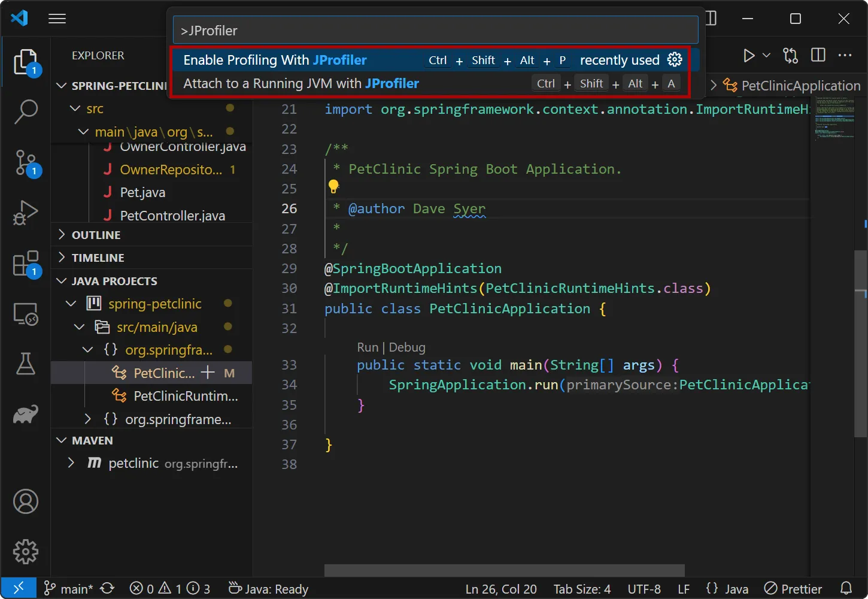Click the VS Code logo icon
The height and width of the screenshot is (599, 868).
19,19
